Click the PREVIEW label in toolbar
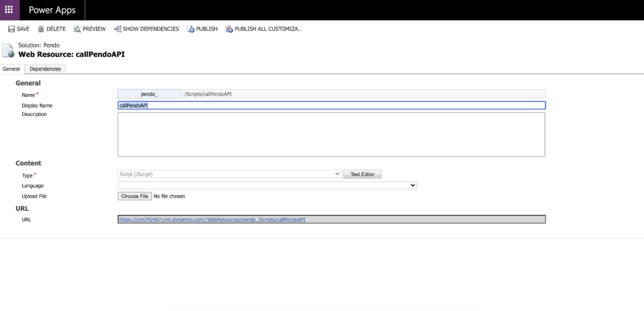Image resolution: width=644 pixels, height=311 pixels. (94, 29)
